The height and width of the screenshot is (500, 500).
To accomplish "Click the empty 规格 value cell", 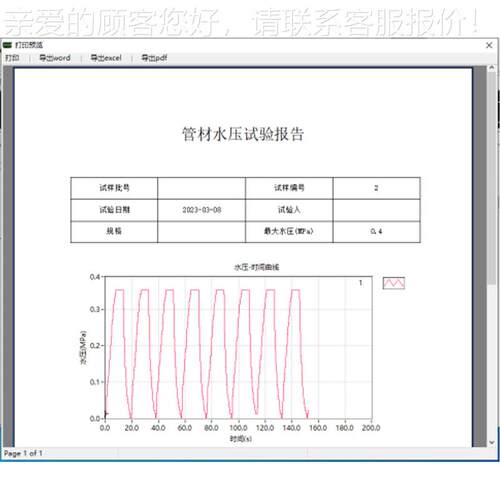I will pos(202,231).
